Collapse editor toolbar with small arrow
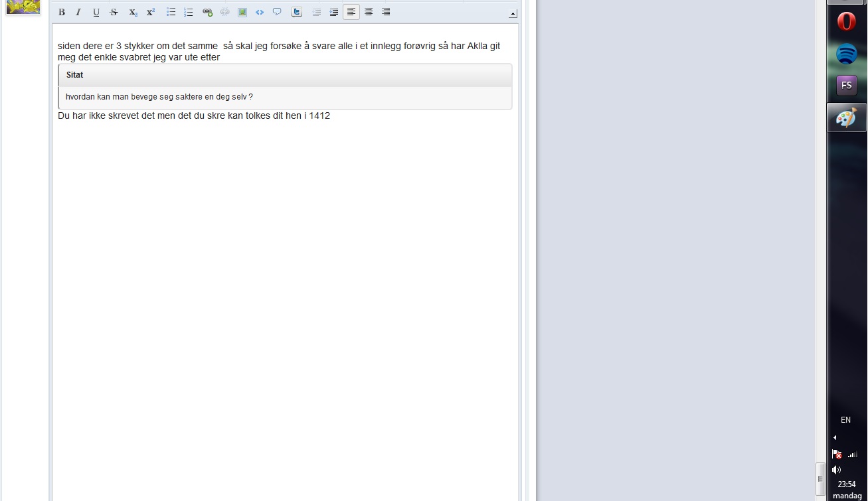Viewport: 868px width, 501px height. coord(513,14)
